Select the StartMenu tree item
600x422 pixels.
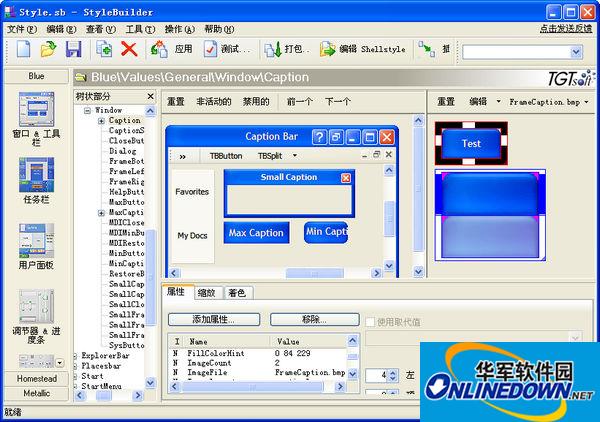tap(101, 386)
